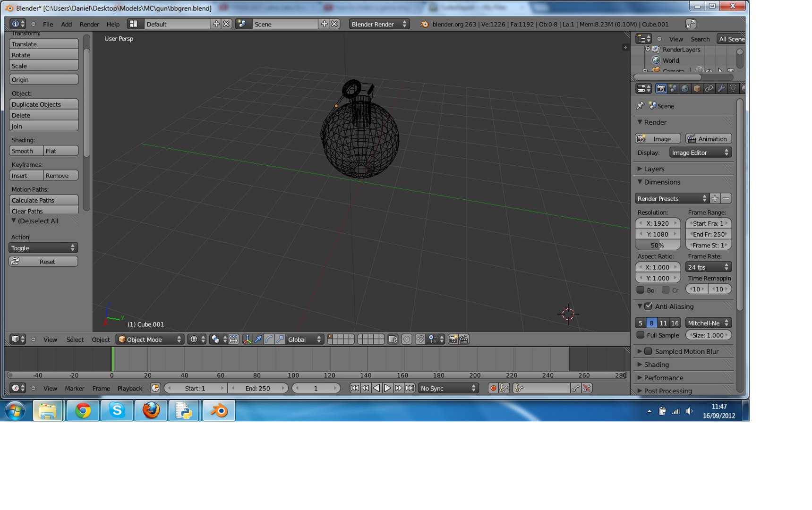Expand the Layers panel
Screen dimensions: 812x510
tap(654, 169)
